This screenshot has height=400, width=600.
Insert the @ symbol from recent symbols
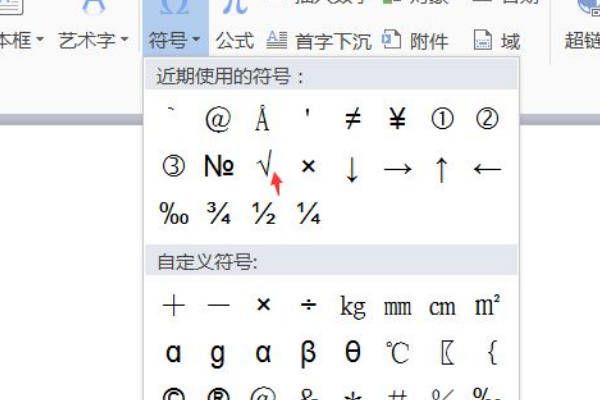tap(218, 119)
